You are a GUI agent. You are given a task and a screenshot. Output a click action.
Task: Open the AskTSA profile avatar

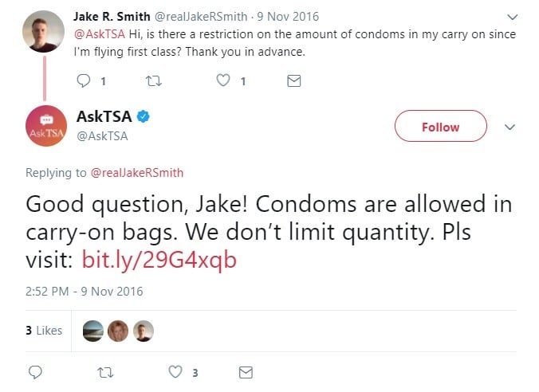coord(46,126)
